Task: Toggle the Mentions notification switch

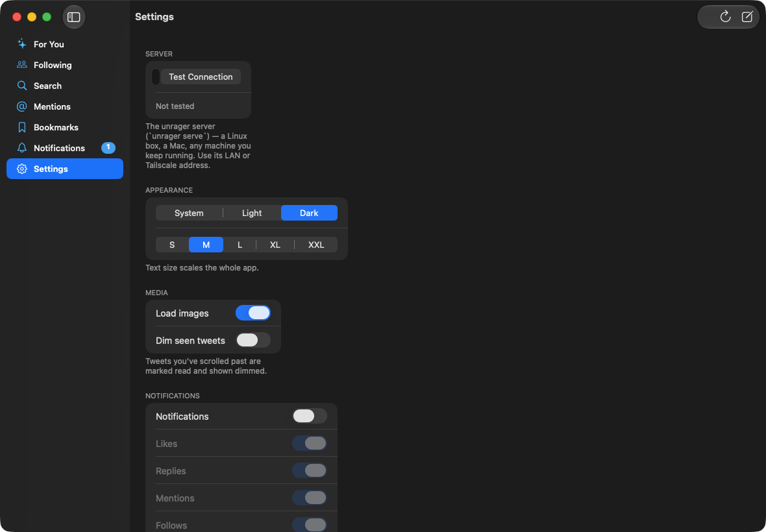Action: click(x=310, y=498)
